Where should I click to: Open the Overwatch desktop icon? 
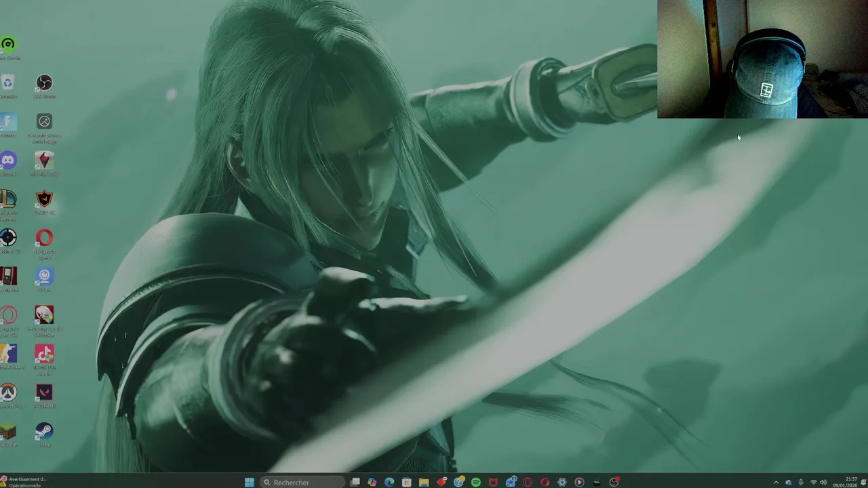coord(8,395)
